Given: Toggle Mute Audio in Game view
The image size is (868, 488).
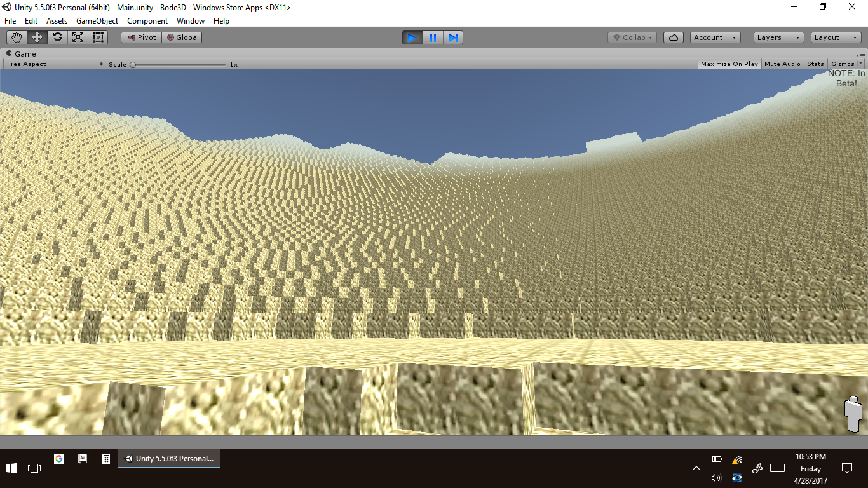Looking at the screenshot, I should [782, 64].
